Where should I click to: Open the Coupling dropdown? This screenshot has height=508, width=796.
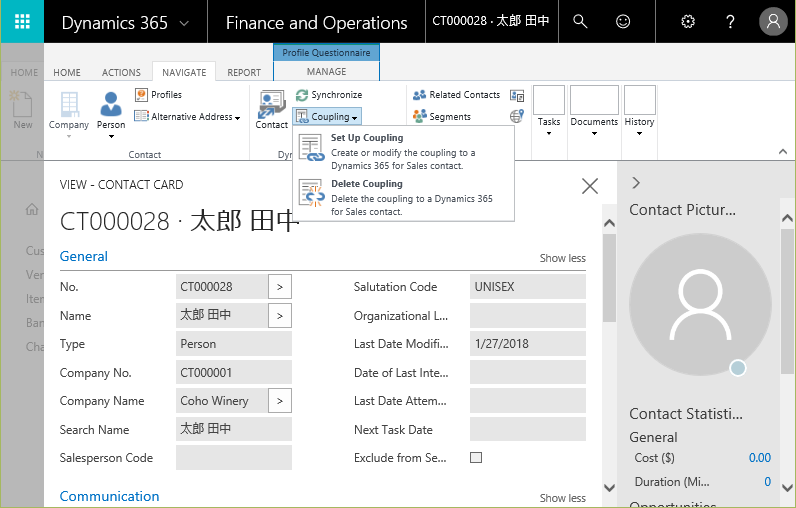(x=327, y=117)
